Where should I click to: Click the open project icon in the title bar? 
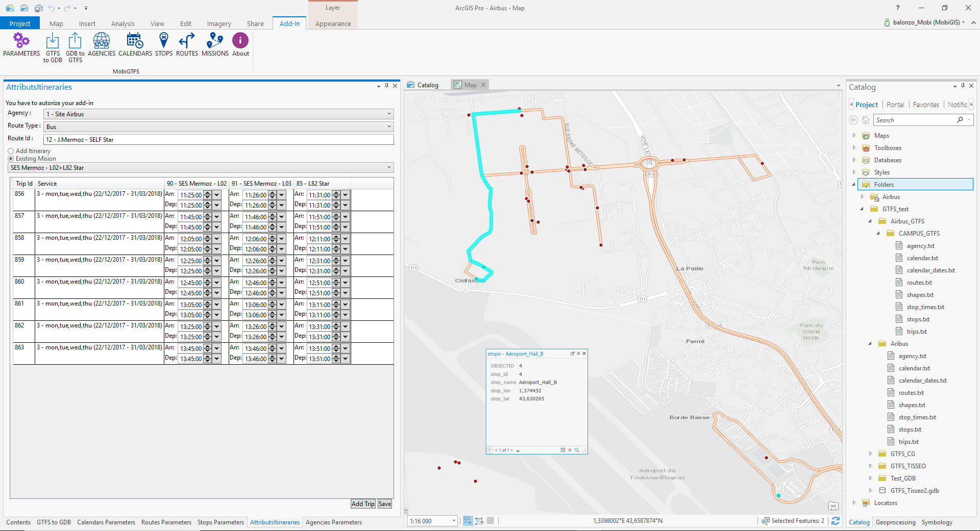click(24, 8)
